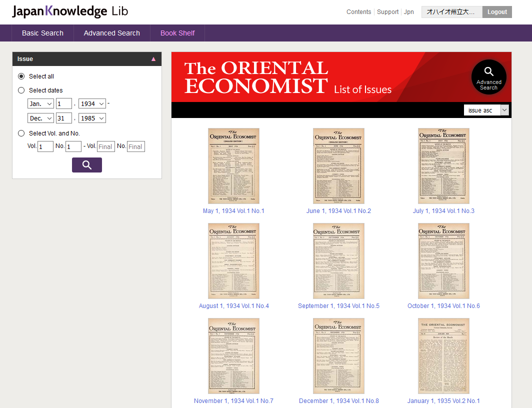Click the January 1, 1935 Vol.2 No.1 link
This screenshot has height=408, width=532.
(x=443, y=401)
